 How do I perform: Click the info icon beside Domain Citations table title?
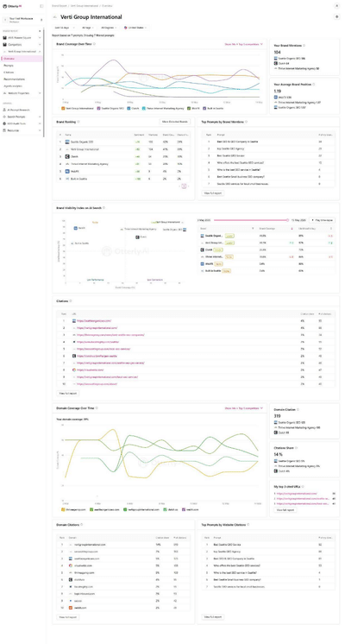(82, 525)
